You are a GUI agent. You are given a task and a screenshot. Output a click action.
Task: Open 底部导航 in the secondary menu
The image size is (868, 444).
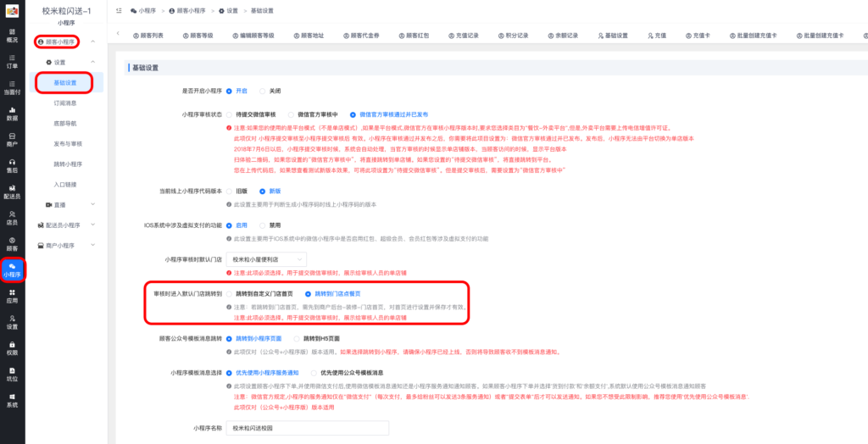[64, 124]
